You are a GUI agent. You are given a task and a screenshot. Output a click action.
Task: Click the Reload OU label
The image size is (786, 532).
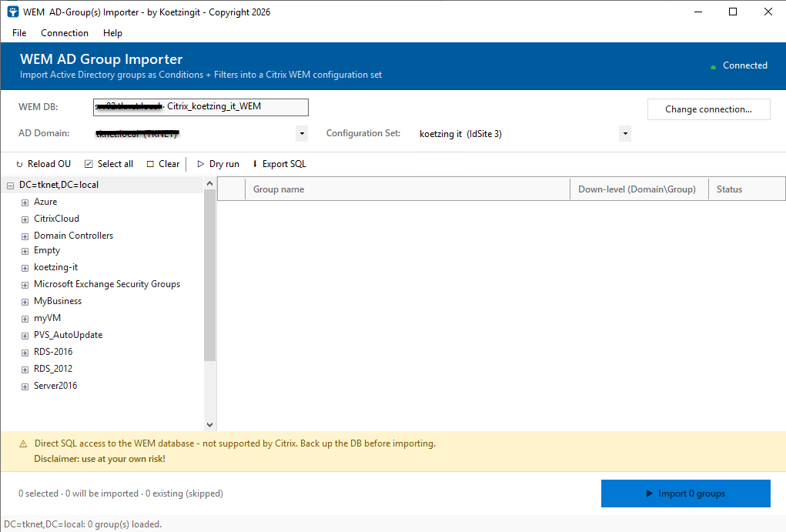[x=49, y=164]
